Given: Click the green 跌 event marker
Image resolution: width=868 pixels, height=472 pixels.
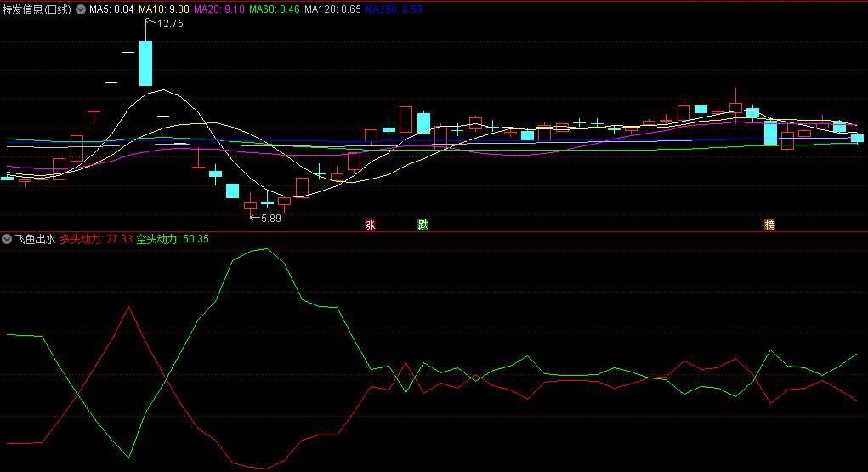Looking at the screenshot, I should coord(423,225).
